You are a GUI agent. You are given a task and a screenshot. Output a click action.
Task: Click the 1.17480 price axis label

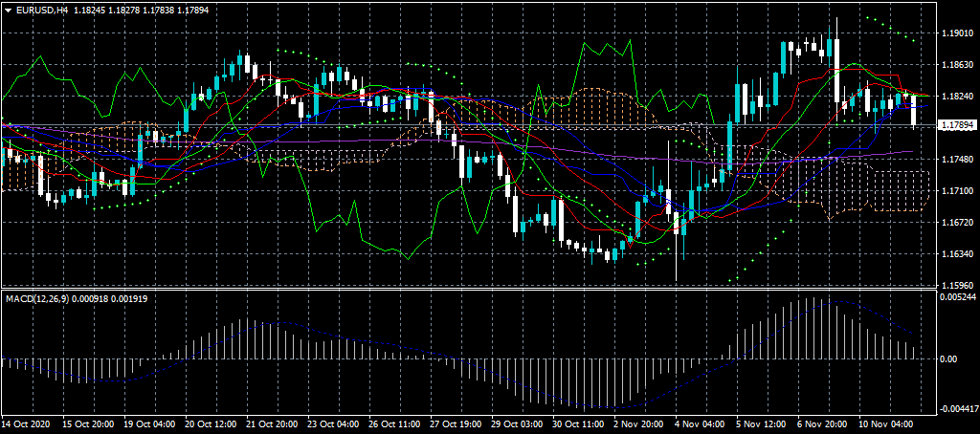click(x=956, y=160)
